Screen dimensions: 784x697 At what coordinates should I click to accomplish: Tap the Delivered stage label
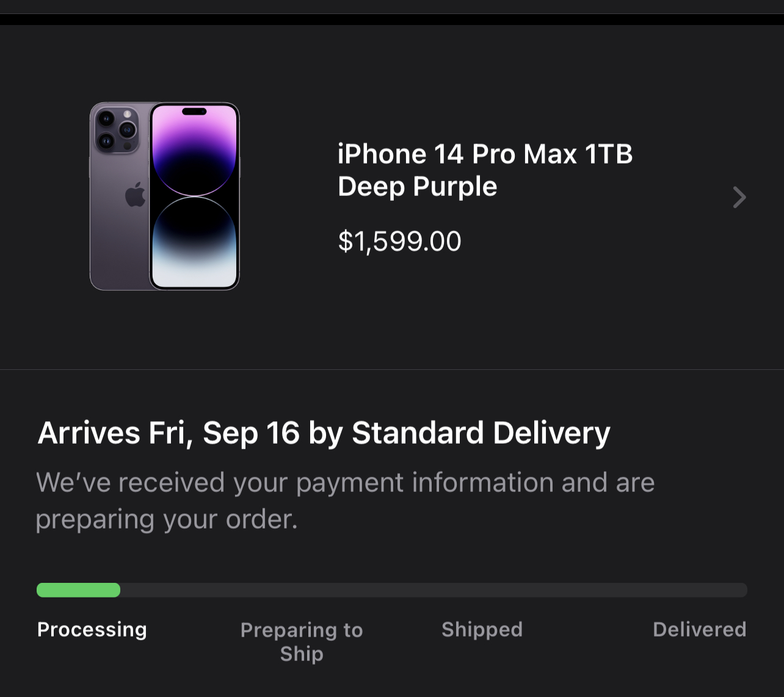pos(699,629)
